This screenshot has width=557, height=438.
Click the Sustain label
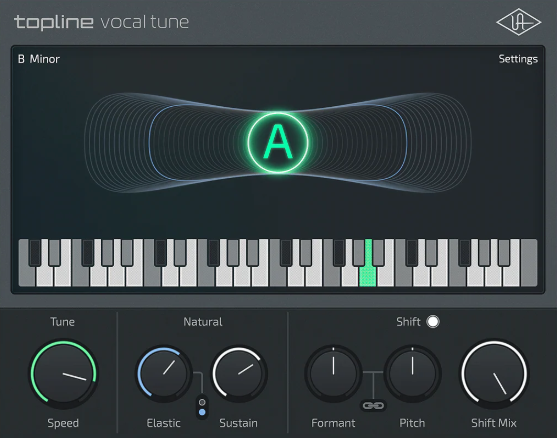coord(238,423)
